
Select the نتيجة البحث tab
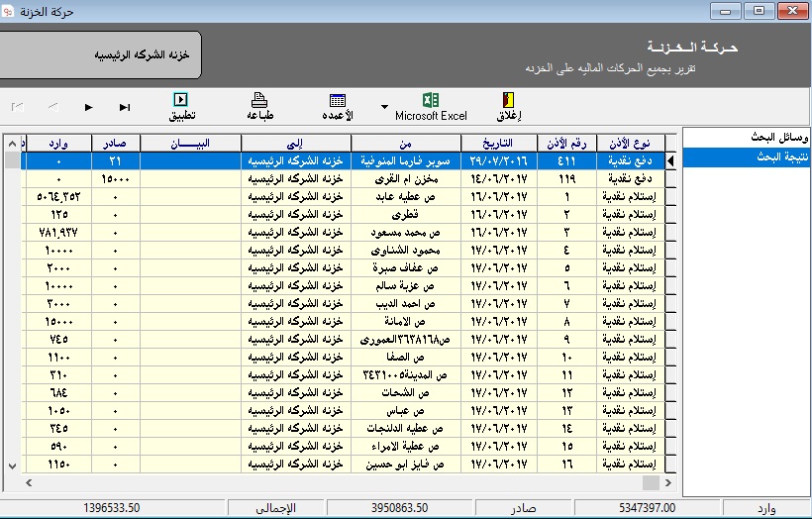745,156
